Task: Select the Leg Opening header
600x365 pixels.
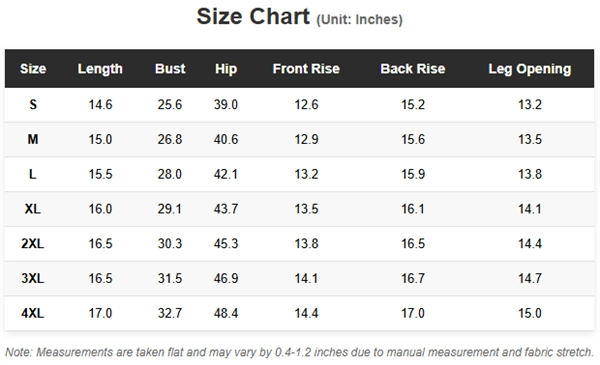Action: 530,69
